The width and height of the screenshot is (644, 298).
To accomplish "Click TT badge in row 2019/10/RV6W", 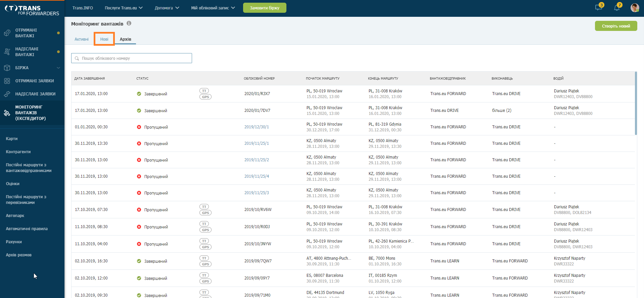I will coord(204,207).
